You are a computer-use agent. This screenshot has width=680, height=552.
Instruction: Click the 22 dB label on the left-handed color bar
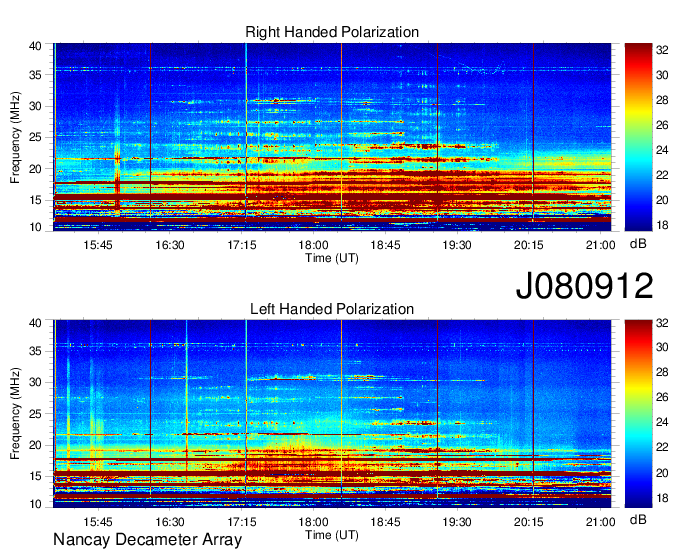(x=662, y=447)
